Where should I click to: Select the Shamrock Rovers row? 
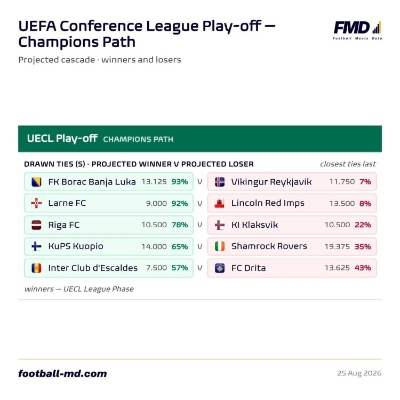292,246
